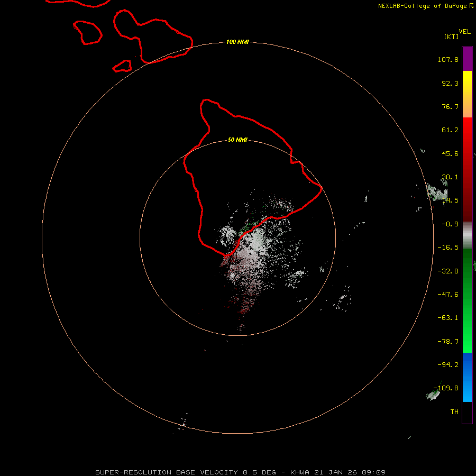The image size is (476, 476).
Task: Select the -32.0 velocity scale value
Action: tap(448, 271)
